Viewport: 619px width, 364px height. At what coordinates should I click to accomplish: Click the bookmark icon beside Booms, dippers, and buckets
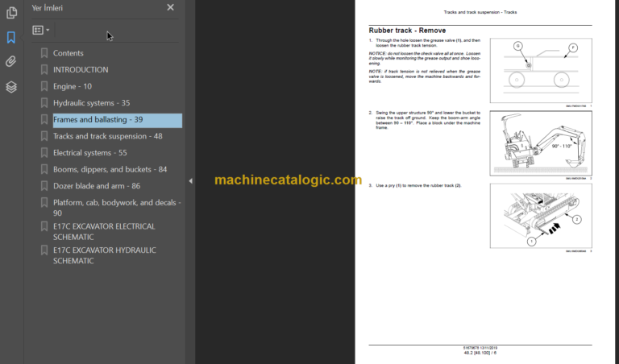[44, 169]
